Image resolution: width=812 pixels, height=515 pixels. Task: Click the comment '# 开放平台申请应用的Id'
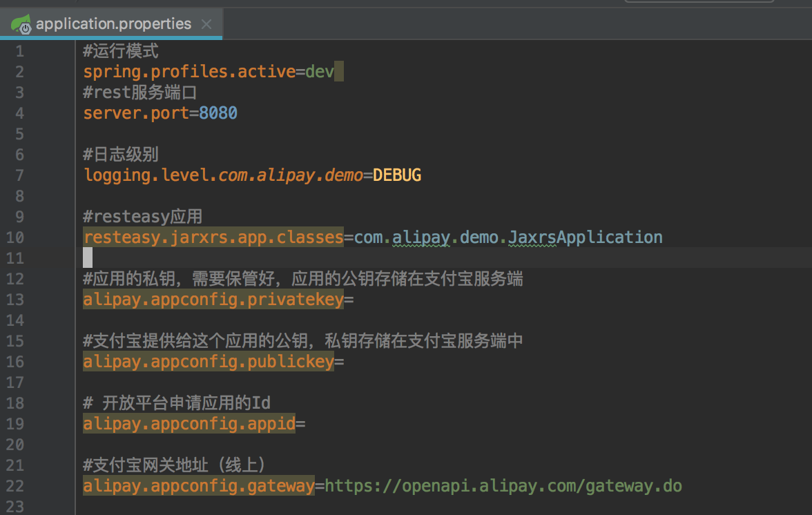[177, 402]
